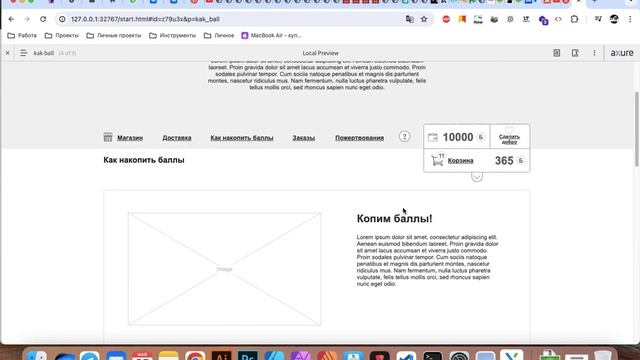Viewport: 640px width, 360px height.
Task: Click the page vertical scrollbar
Action: tap(637, 129)
